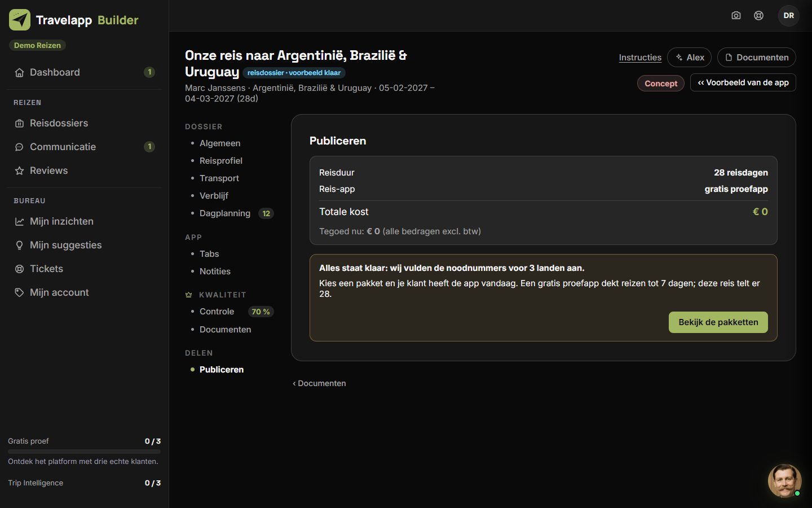Open the Algemeen dossier section

pos(219,143)
